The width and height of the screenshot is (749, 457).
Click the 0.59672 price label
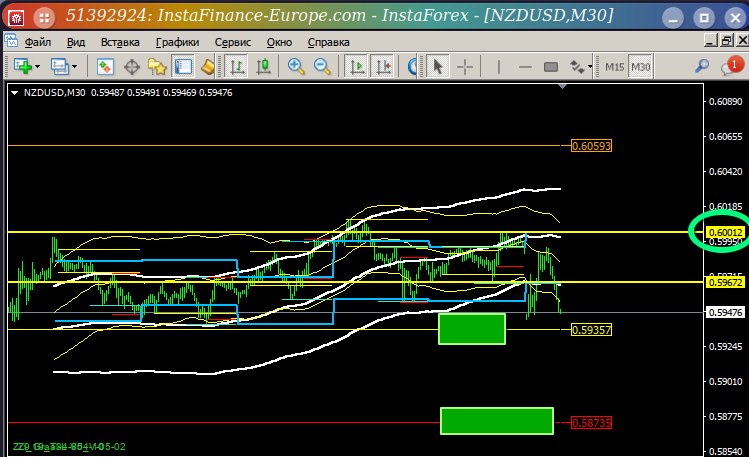point(726,282)
